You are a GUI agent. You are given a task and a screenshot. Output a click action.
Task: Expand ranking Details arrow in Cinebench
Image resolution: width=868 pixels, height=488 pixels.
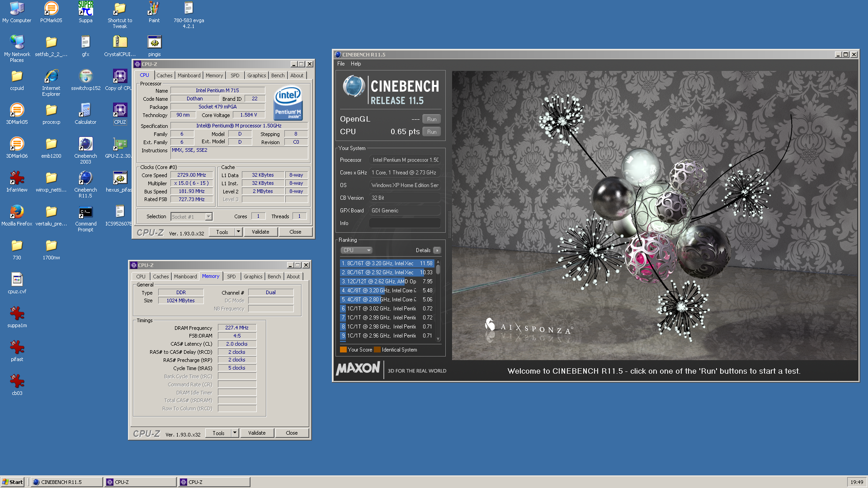(x=437, y=250)
